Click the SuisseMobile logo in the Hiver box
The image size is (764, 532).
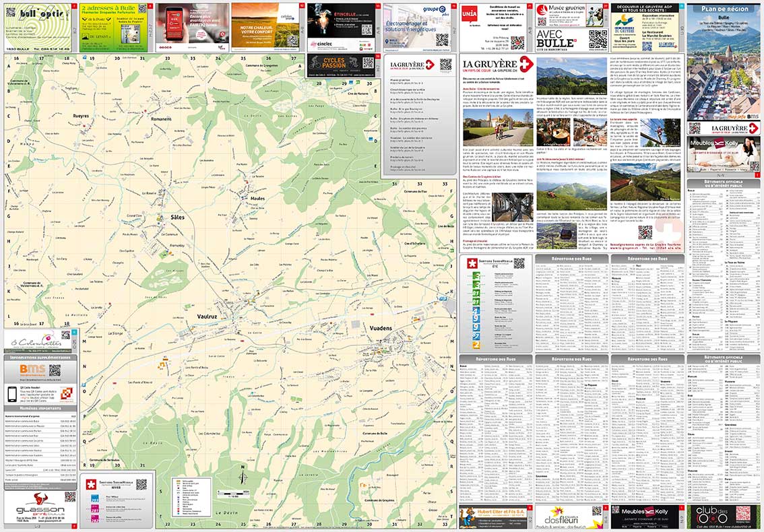[x=91, y=486]
